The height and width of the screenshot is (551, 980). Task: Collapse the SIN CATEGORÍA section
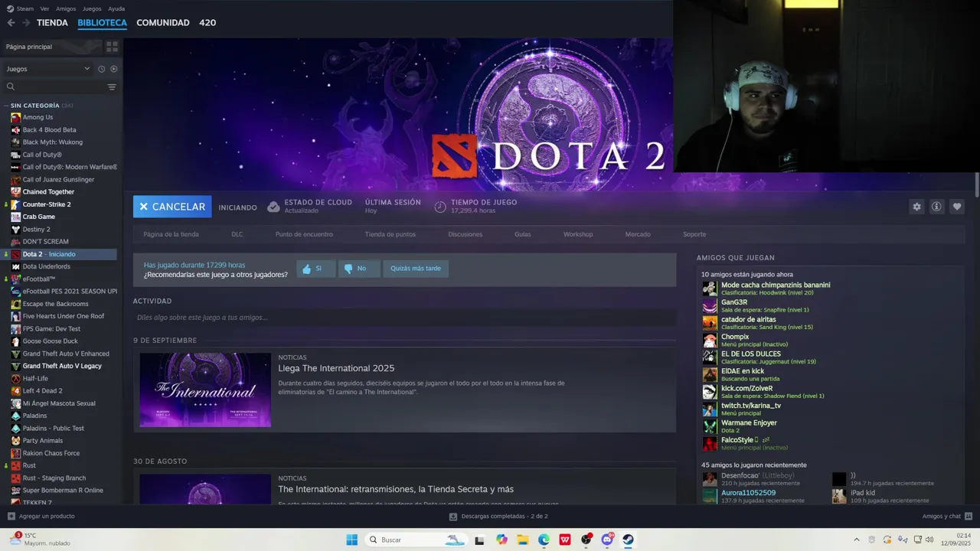point(5,106)
